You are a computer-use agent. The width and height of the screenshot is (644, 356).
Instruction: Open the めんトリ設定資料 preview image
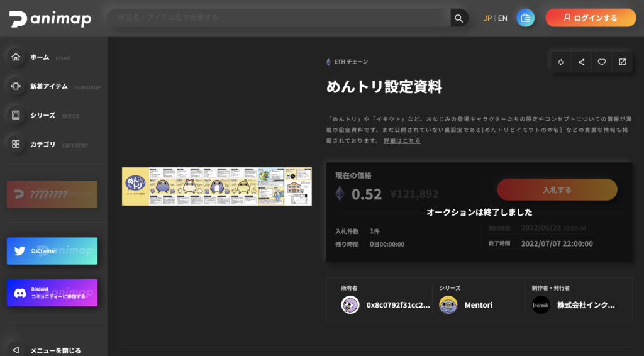coord(217,186)
